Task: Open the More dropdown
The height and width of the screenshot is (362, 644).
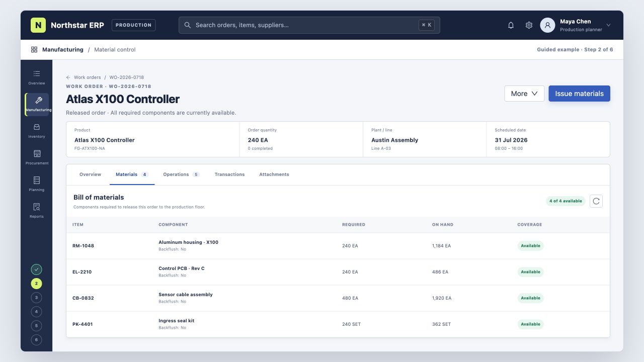Action: click(524, 94)
